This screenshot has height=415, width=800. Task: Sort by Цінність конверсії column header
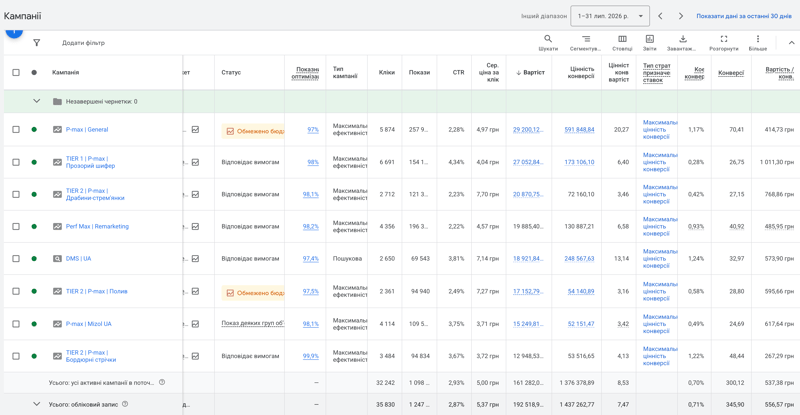(582, 72)
